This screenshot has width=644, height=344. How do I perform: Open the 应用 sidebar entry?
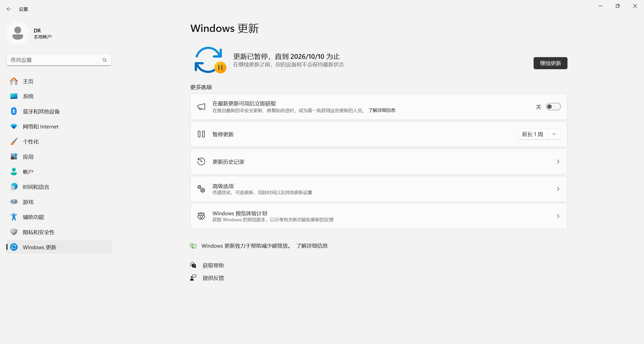[x=59, y=157]
